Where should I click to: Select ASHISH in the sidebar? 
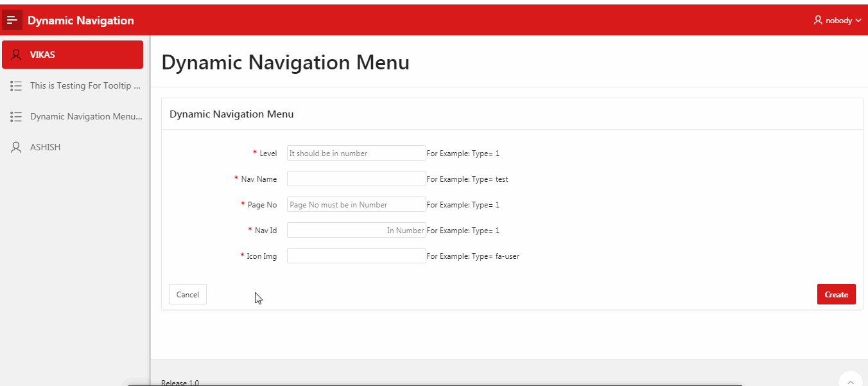(x=45, y=147)
